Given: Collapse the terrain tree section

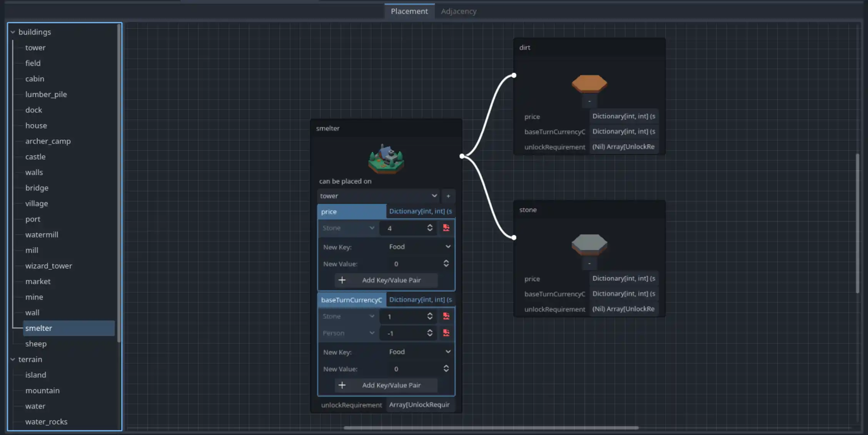Looking at the screenshot, I should pyautogui.click(x=13, y=359).
